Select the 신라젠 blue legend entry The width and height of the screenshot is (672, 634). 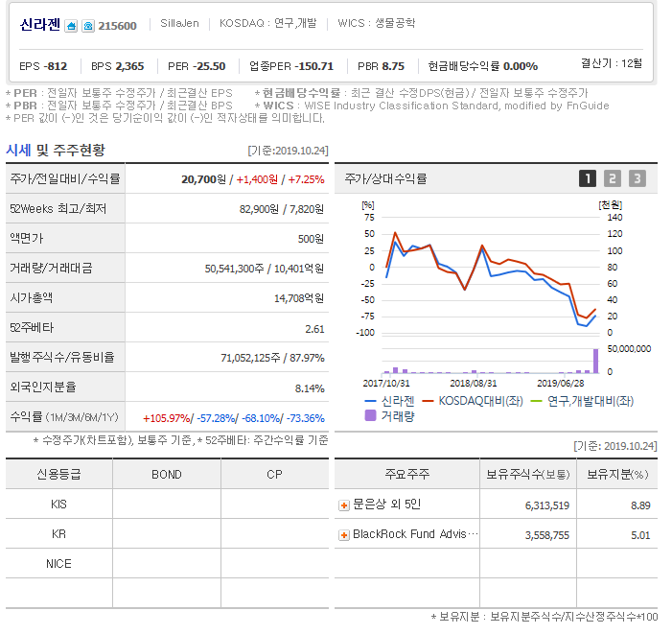pos(389,401)
